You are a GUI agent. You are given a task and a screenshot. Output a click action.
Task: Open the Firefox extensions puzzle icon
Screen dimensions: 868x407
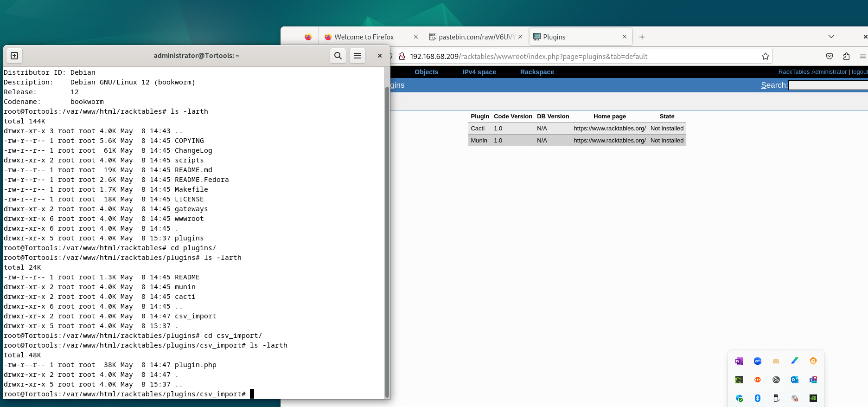[846, 56]
